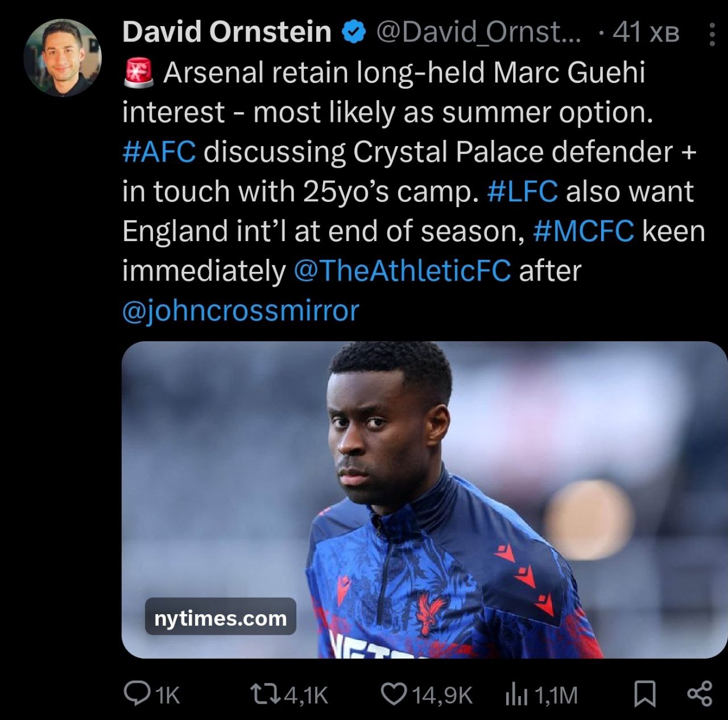Open the three-dot more options menu
This screenshot has height=720, width=728.
coord(712,34)
